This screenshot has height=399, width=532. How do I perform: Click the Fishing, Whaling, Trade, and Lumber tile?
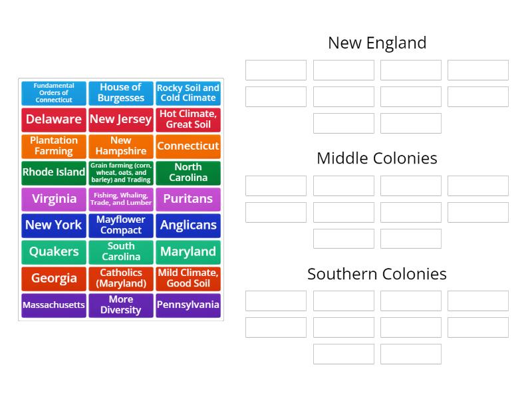pos(121,199)
